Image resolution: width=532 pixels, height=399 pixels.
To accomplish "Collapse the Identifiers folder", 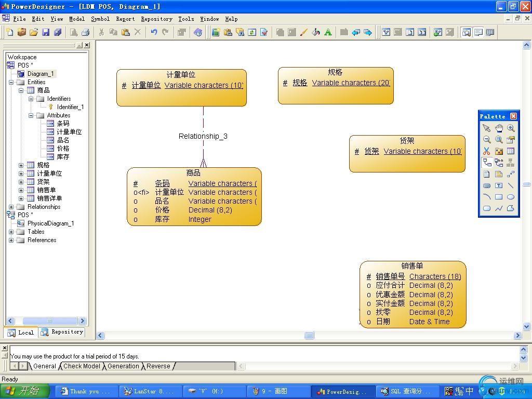I will (31, 99).
